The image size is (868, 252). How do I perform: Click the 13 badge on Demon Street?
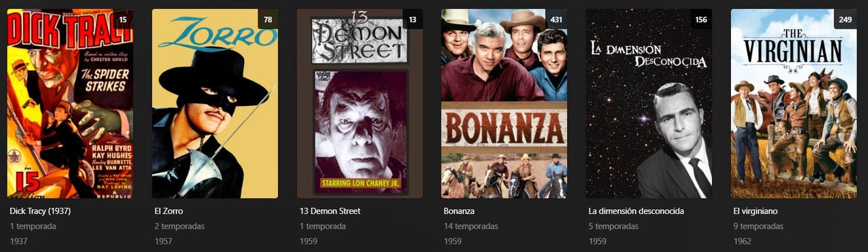coord(412,19)
